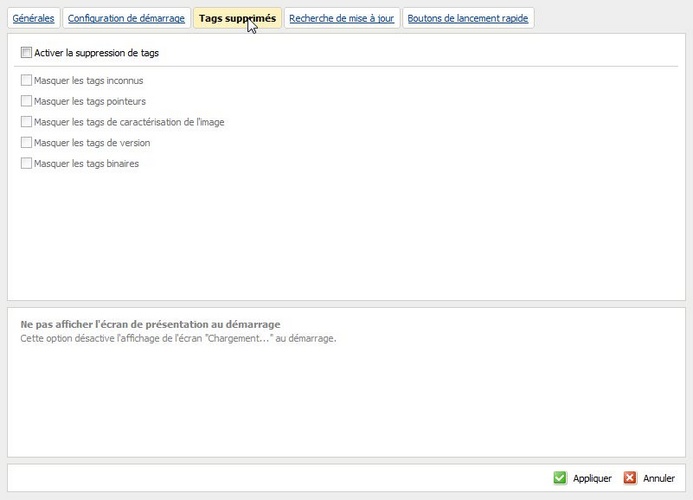Select the 'Tags supprimés' tab
The image size is (693, 500).
coord(237,18)
